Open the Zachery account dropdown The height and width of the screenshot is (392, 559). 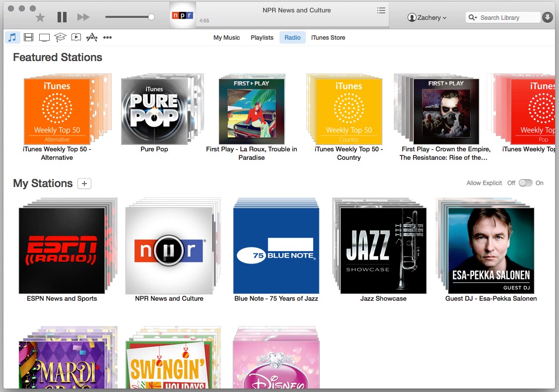(x=427, y=17)
